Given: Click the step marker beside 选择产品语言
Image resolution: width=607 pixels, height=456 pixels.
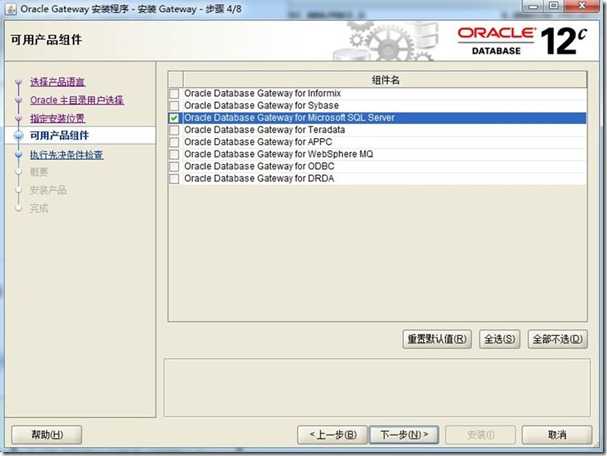Looking at the screenshot, I should 18,82.
